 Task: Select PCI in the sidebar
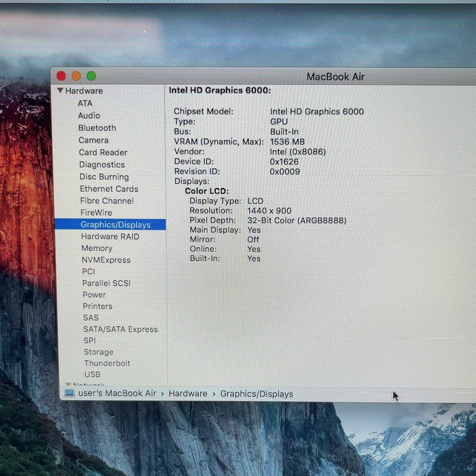tap(88, 271)
